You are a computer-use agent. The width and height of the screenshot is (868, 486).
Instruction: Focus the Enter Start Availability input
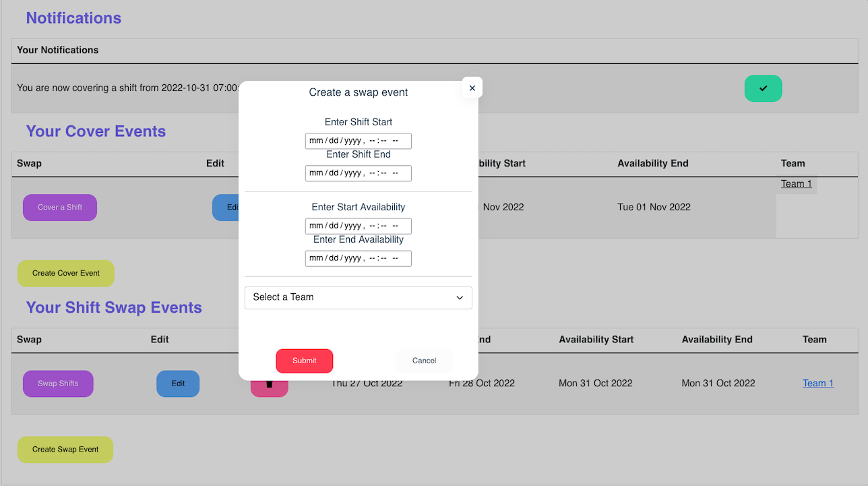click(358, 226)
